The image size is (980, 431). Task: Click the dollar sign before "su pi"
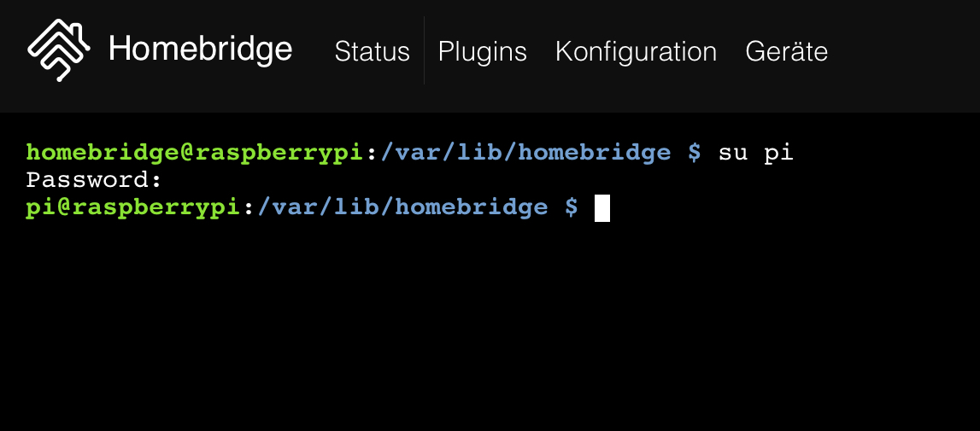[x=694, y=154]
